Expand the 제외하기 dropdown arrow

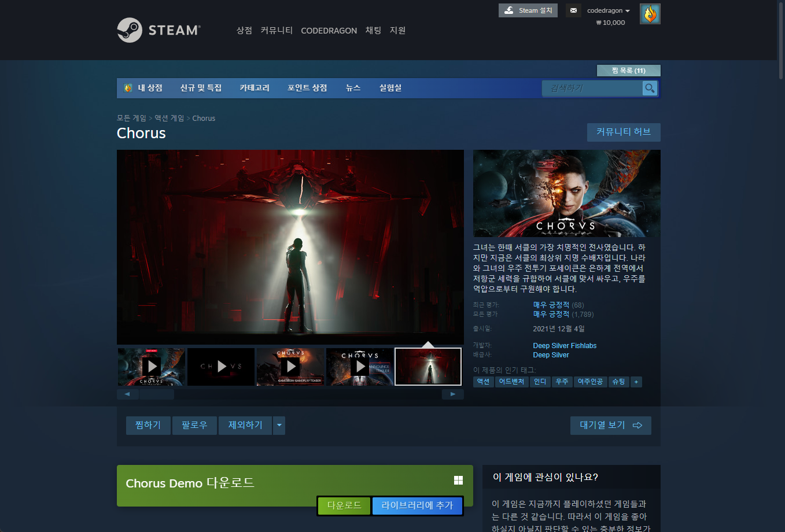coord(279,425)
